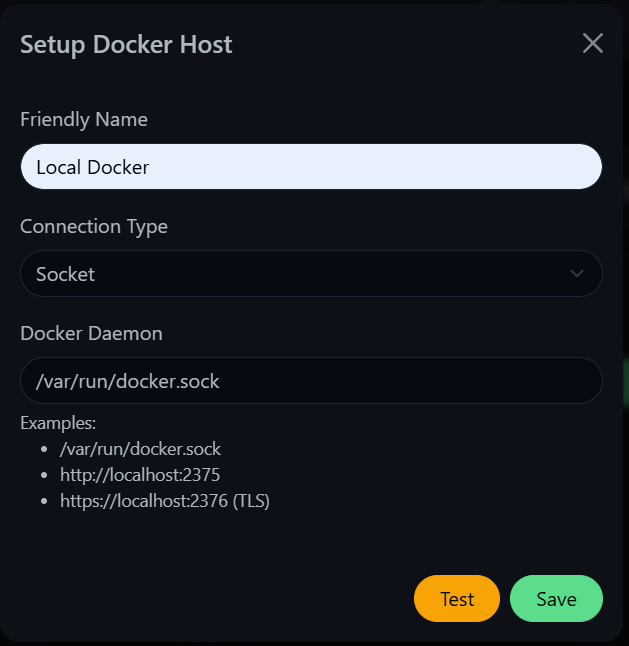Place cursor after 'Local Docker' text
Viewport: 629px width, 646px height.
[151, 167]
